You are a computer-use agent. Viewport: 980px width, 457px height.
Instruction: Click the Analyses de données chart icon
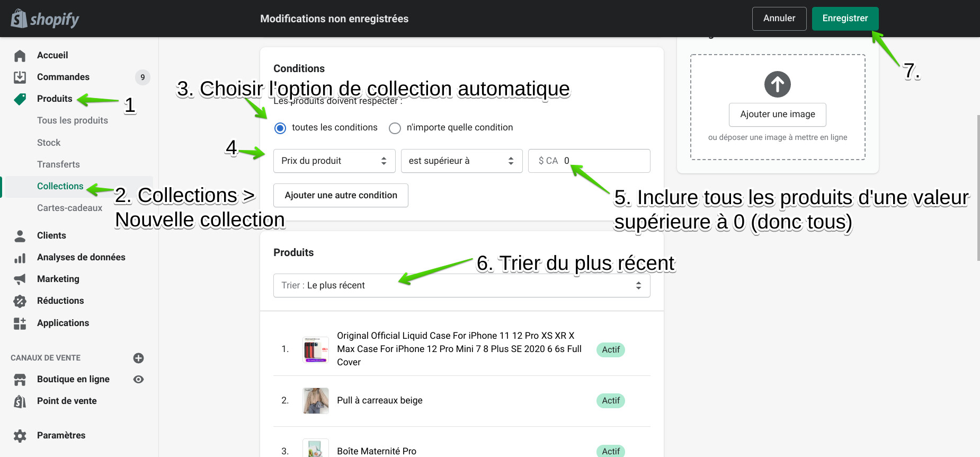click(x=20, y=258)
